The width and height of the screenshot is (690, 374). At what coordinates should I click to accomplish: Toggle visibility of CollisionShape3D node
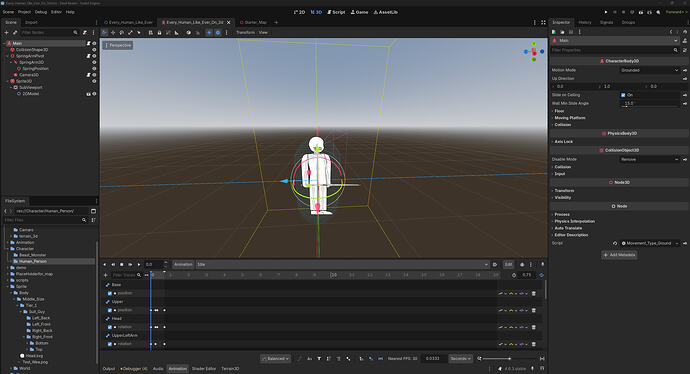94,50
